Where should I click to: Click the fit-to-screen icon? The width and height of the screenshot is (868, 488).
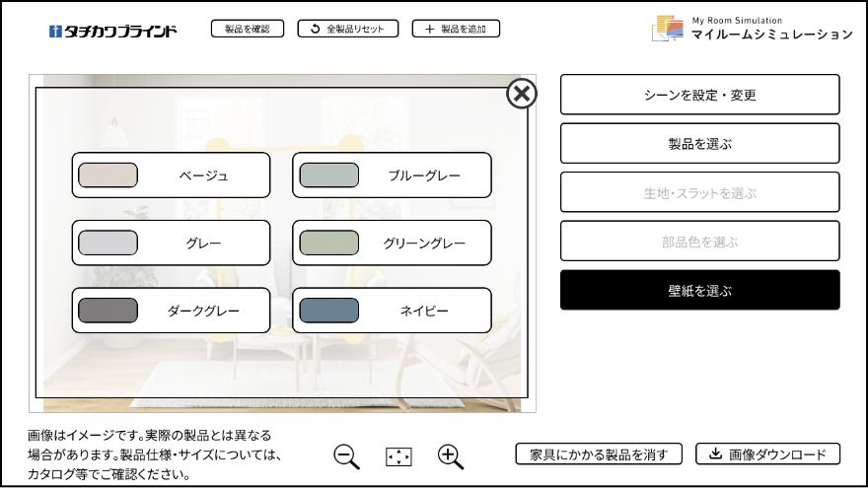(x=398, y=457)
